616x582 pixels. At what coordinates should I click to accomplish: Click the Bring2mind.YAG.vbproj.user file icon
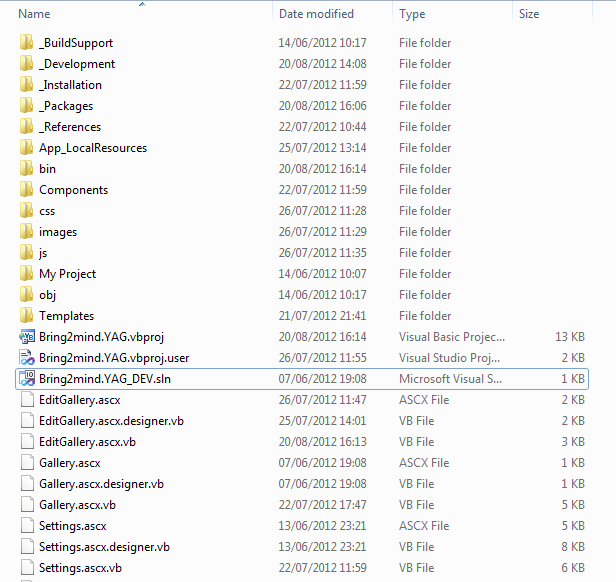(x=27, y=358)
